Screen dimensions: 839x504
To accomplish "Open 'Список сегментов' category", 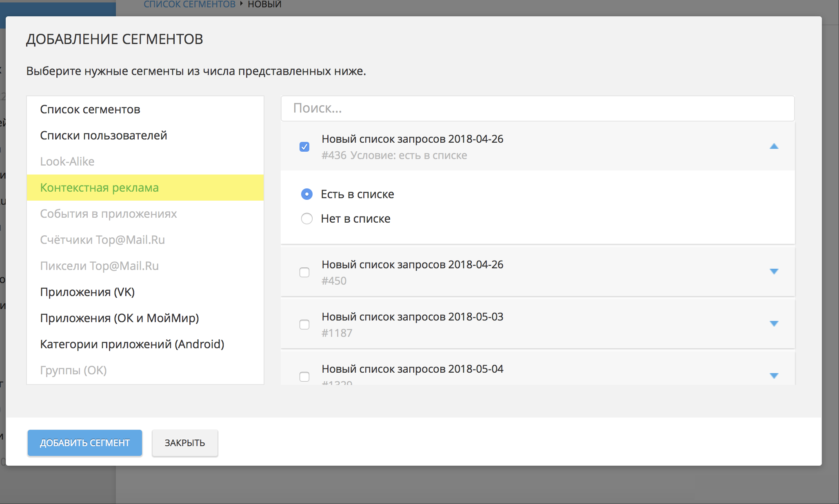I will (x=90, y=109).
